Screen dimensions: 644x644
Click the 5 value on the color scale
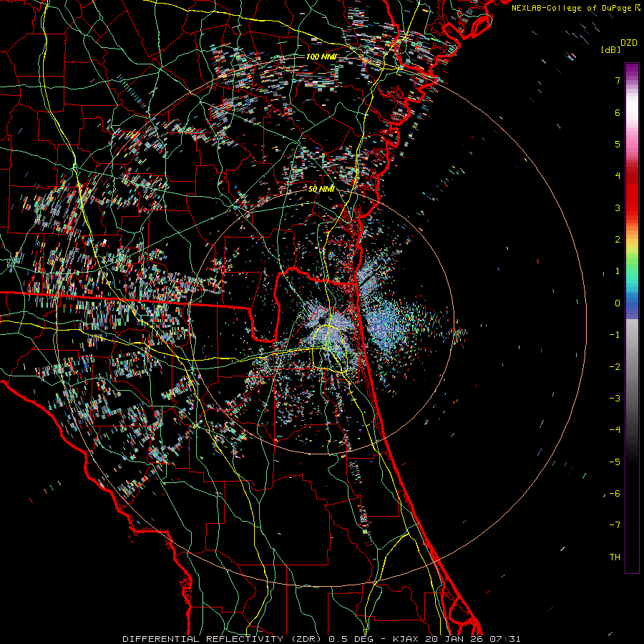coord(618,144)
